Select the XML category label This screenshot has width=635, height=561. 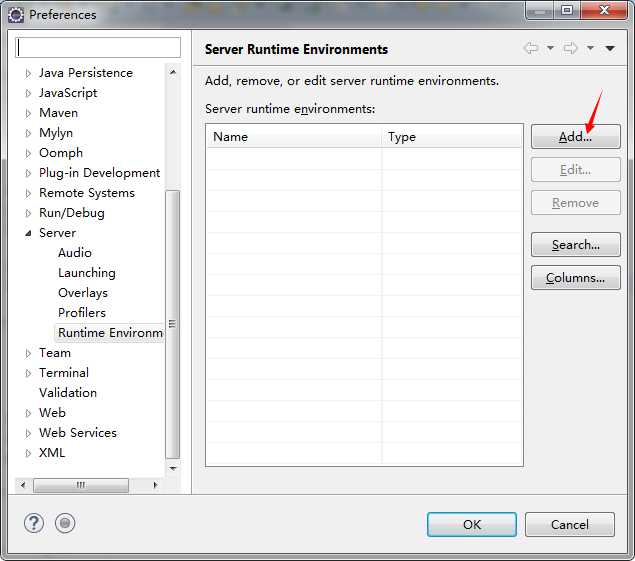click(52, 452)
